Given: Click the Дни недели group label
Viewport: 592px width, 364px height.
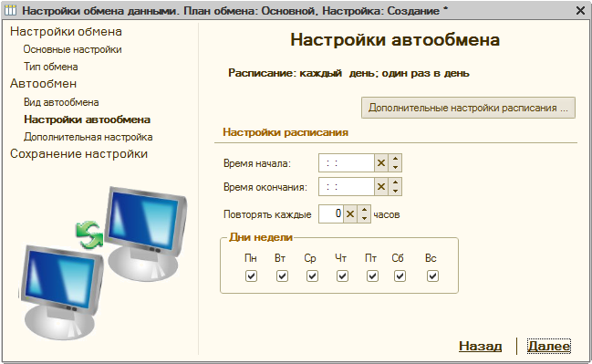Looking at the screenshot, I should coord(261,237).
